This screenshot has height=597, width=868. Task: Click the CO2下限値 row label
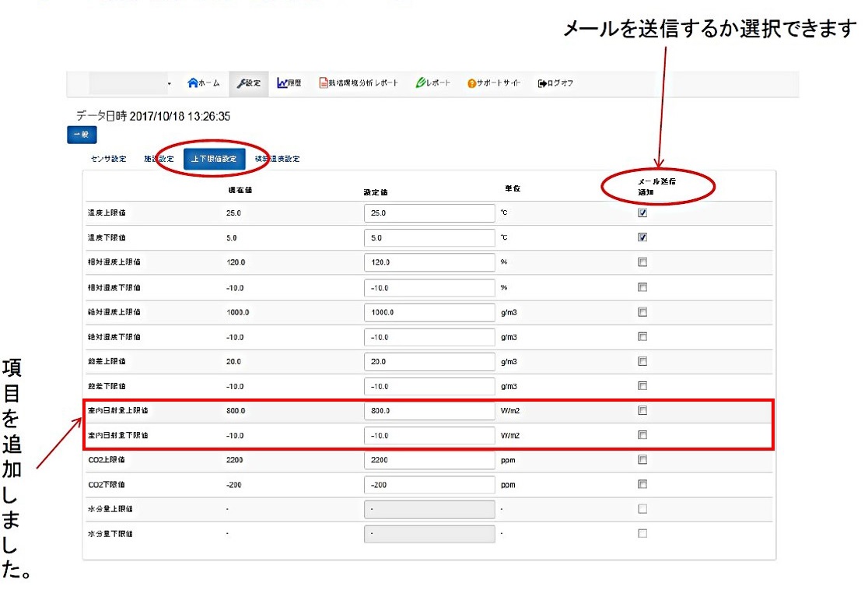point(107,485)
